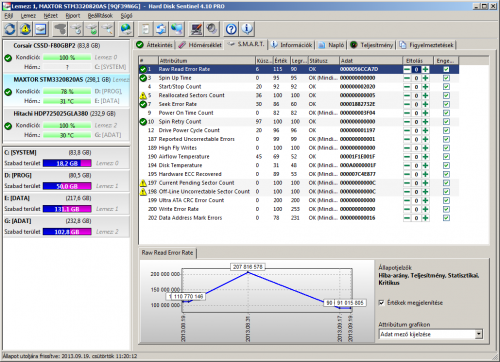The width and height of the screenshot is (500, 362).
Task: Click the MAXTOR 78 % condition bar
Action: (x=67, y=91)
